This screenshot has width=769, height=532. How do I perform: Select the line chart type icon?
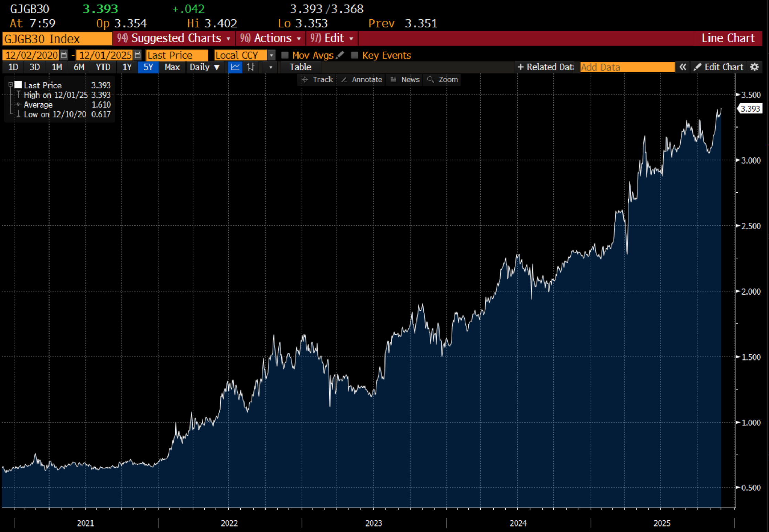[235, 67]
